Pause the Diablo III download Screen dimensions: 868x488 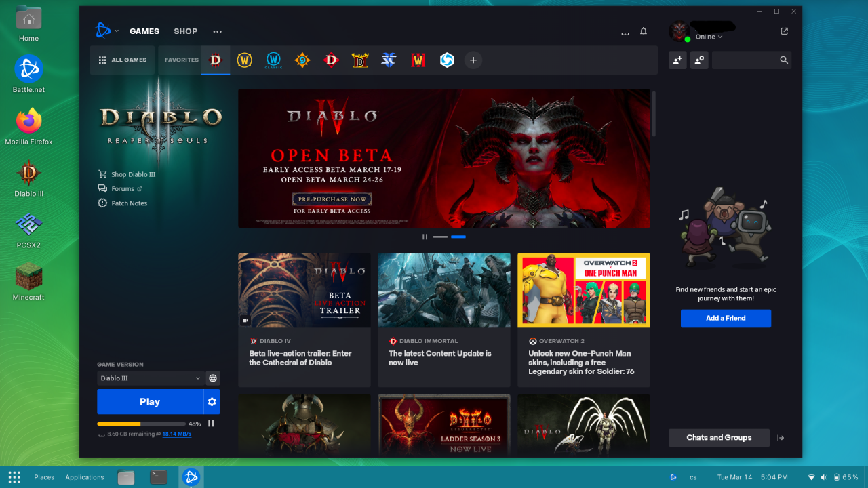tap(211, 424)
